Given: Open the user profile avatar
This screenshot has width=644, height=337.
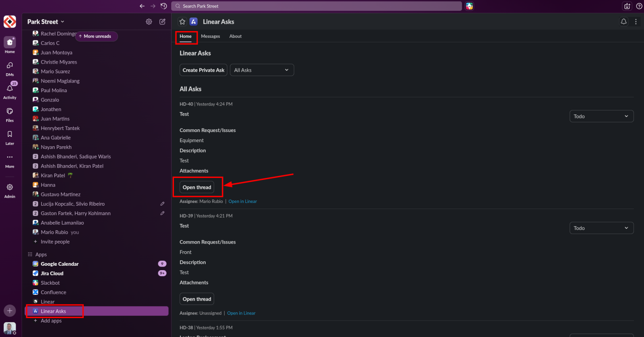Looking at the screenshot, I should pos(10,328).
